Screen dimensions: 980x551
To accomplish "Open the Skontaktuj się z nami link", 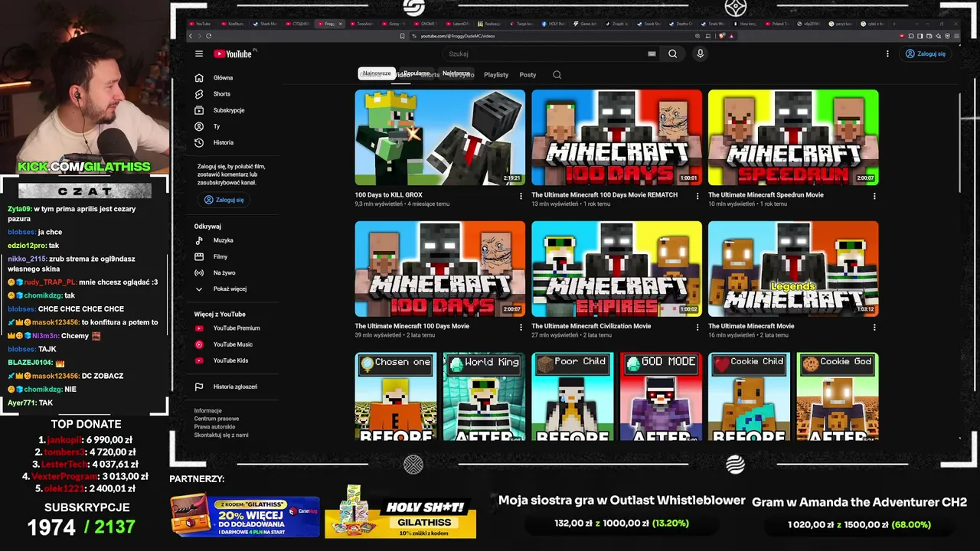I will (221, 435).
